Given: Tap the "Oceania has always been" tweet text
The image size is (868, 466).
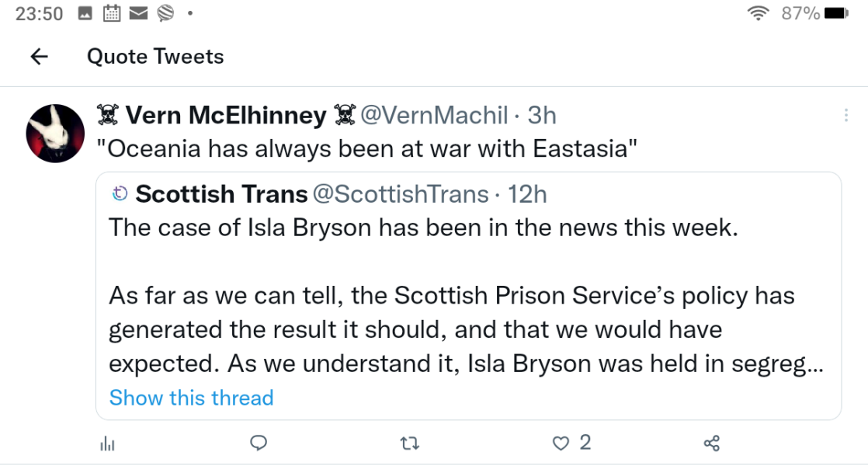Looking at the screenshot, I should tap(366, 148).
